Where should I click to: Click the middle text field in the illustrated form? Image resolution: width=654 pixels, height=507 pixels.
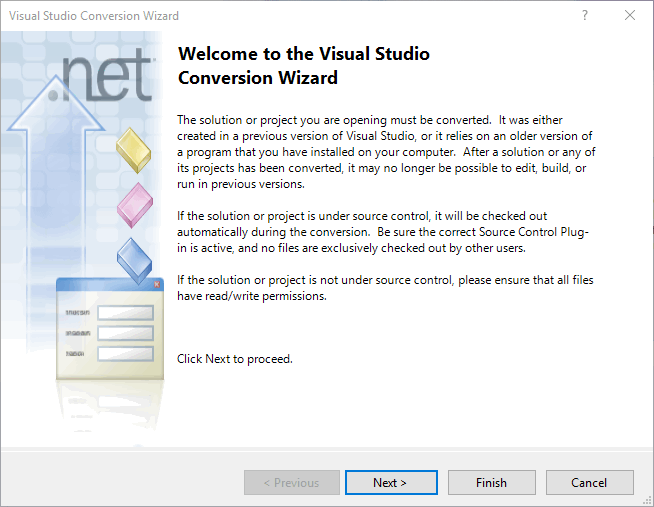tap(124, 333)
